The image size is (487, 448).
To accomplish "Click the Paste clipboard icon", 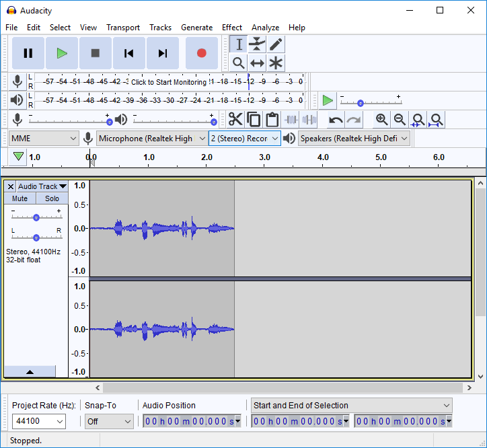I will (x=272, y=120).
